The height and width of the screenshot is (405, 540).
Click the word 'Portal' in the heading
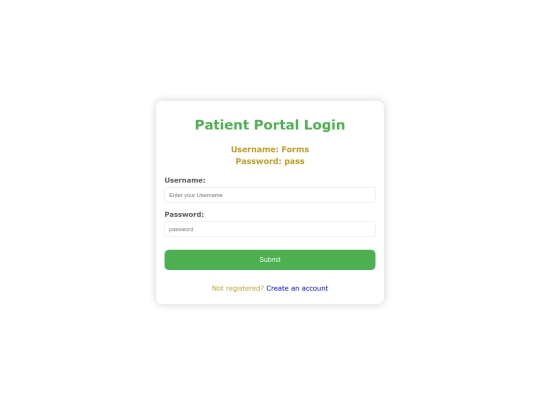276,125
